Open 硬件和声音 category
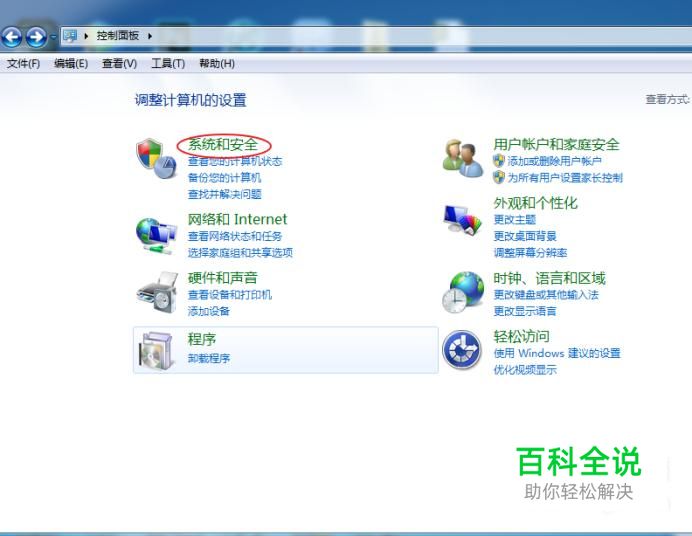 [222, 277]
